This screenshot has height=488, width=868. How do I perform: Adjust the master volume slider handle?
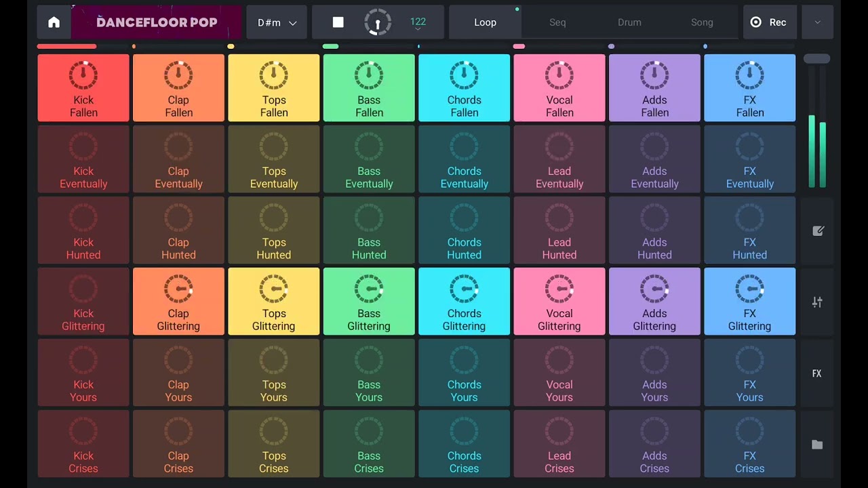point(817,59)
